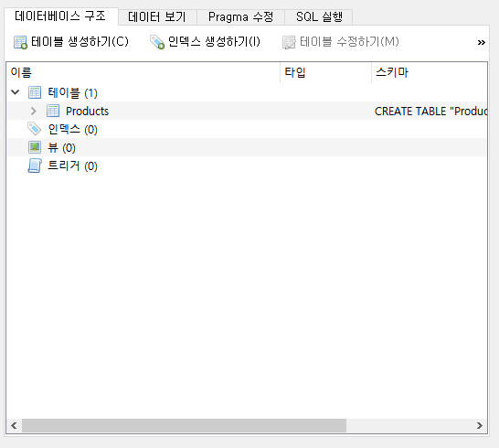Select the 테이블 (1) label
Screen dimensions: 499x448
click(72, 93)
